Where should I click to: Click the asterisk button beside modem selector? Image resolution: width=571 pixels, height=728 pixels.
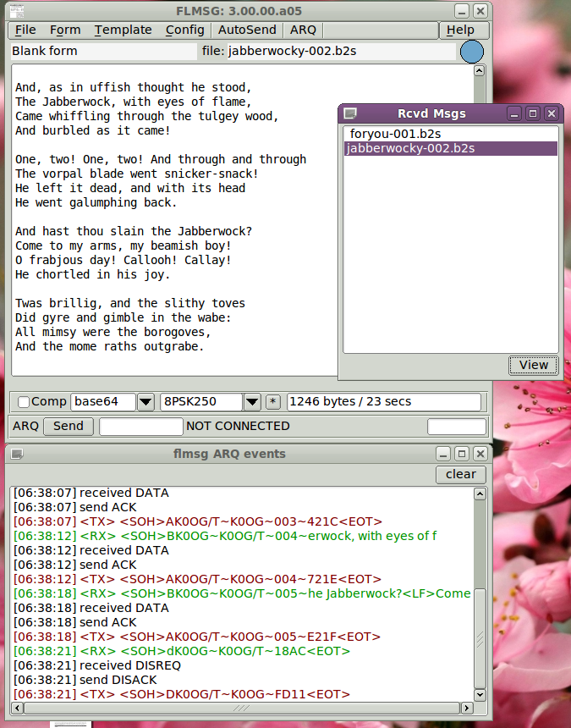pos(273,402)
